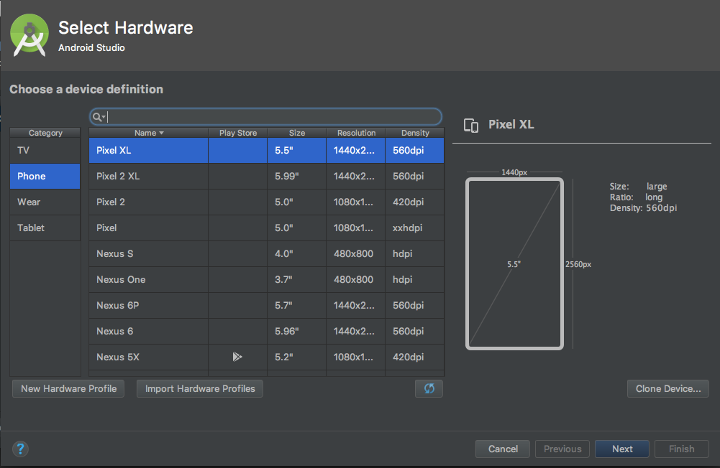Click the Play Store column header

click(238, 133)
